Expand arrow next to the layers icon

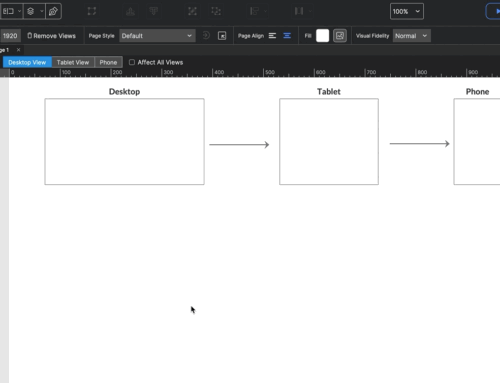[42, 11]
